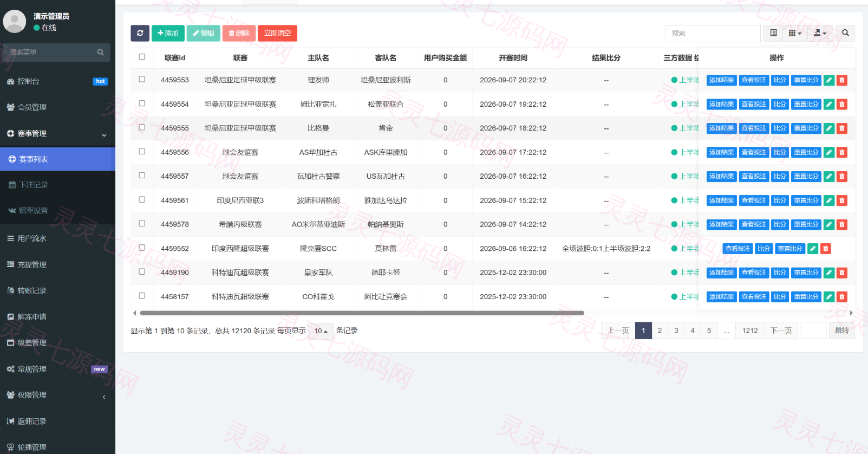Click the sidebar menu search magnifier icon
868x454 pixels.
(100, 53)
